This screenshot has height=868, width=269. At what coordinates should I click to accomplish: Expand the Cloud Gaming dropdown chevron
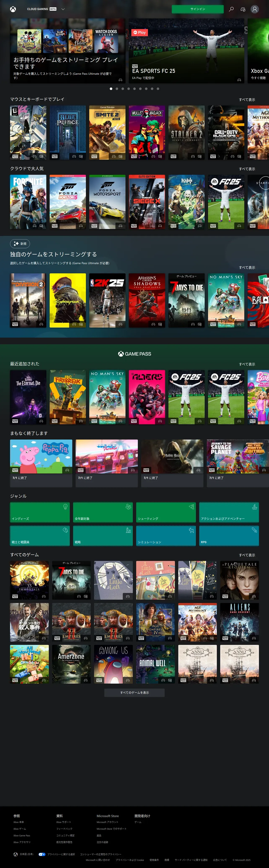point(63,9)
